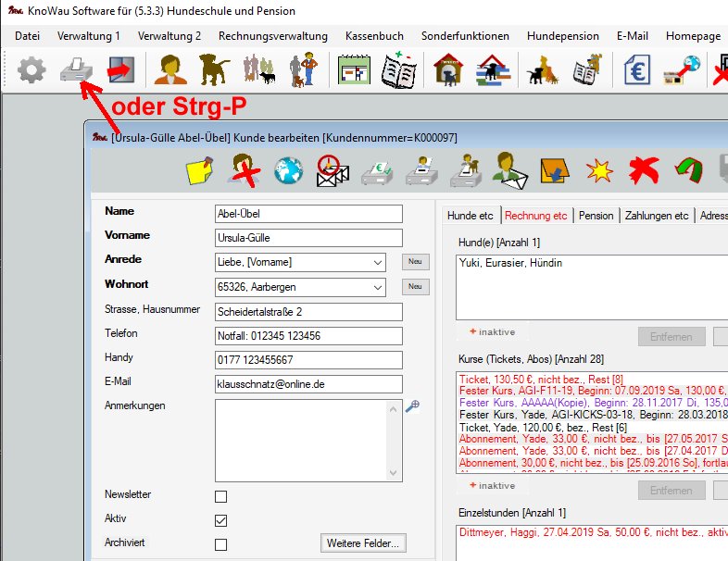Open the globe web icon

click(x=288, y=171)
